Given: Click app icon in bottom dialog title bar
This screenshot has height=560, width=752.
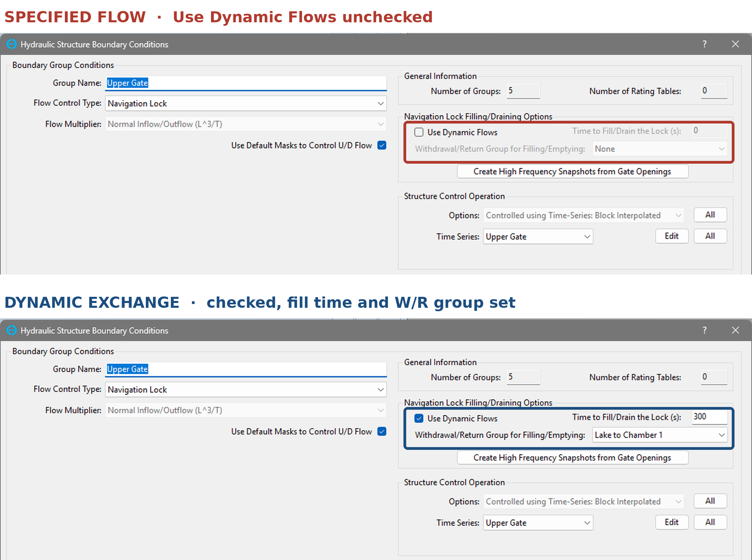Looking at the screenshot, I should coord(12,330).
